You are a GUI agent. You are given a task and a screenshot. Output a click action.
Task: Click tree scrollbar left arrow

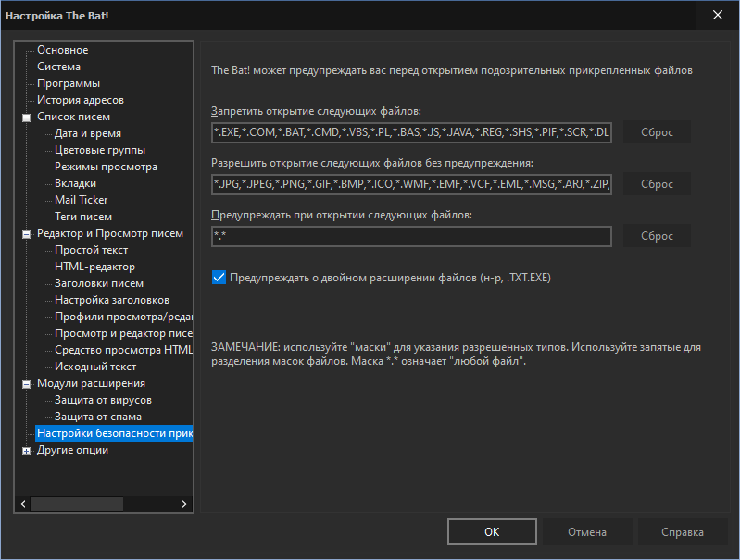pos(22,504)
